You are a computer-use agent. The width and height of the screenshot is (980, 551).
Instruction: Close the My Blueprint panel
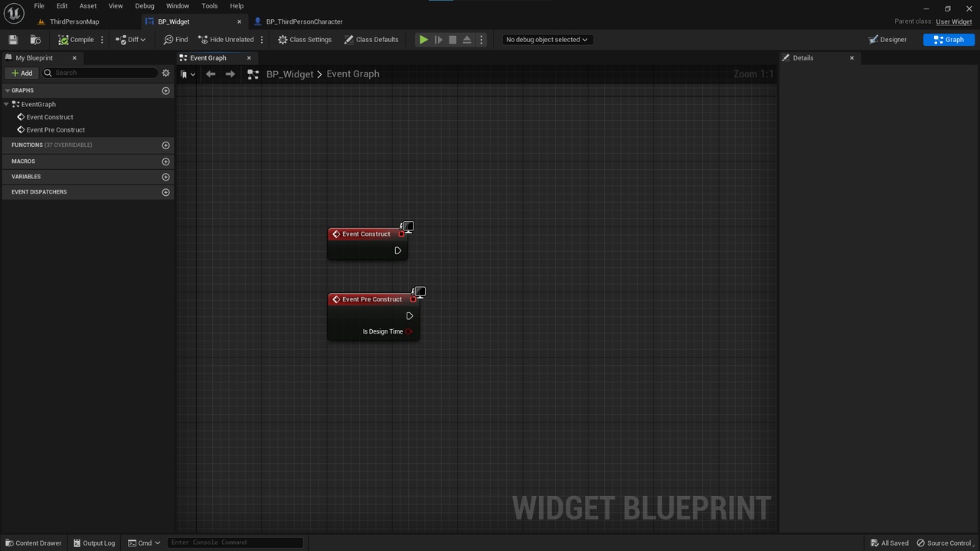click(x=74, y=58)
